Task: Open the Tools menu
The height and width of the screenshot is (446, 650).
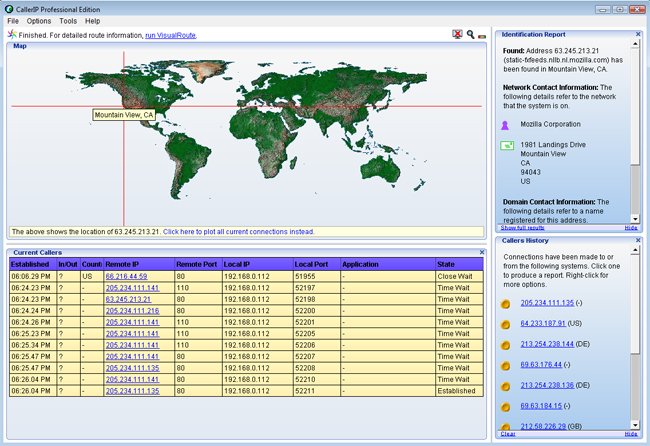Action: [x=67, y=20]
